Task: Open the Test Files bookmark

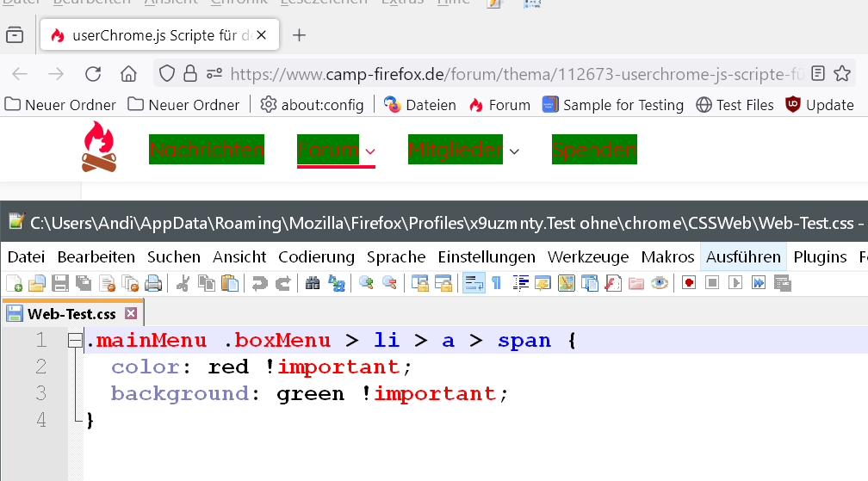Action: click(735, 104)
